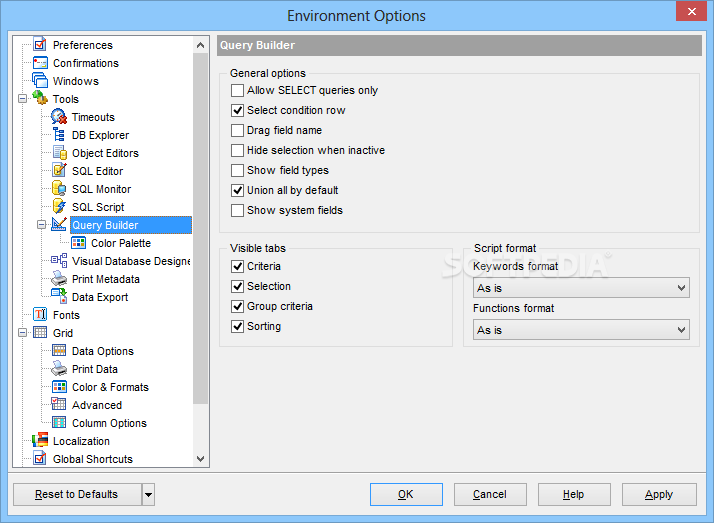Viewport: 714px width, 523px height.
Task: Select the Color Palette subpage
Action: (x=121, y=243)
